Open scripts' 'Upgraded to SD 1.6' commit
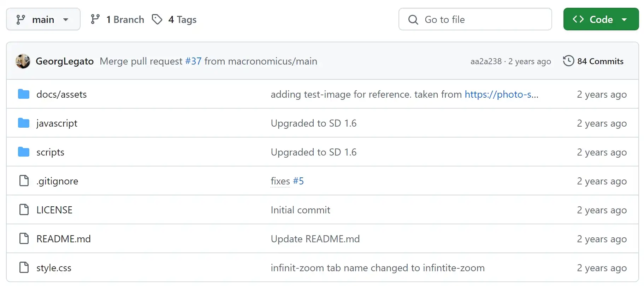This screenshot has height=286, width=644. (x=314, y=152)
